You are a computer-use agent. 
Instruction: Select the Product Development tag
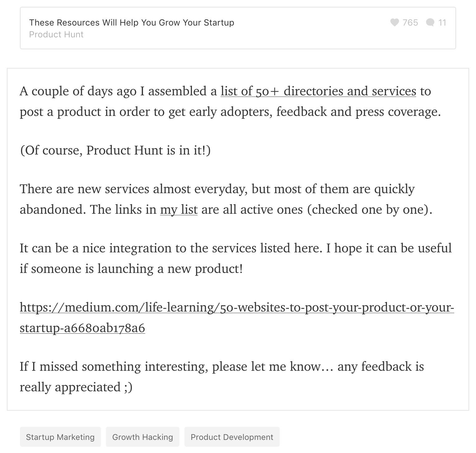(232, 437)
